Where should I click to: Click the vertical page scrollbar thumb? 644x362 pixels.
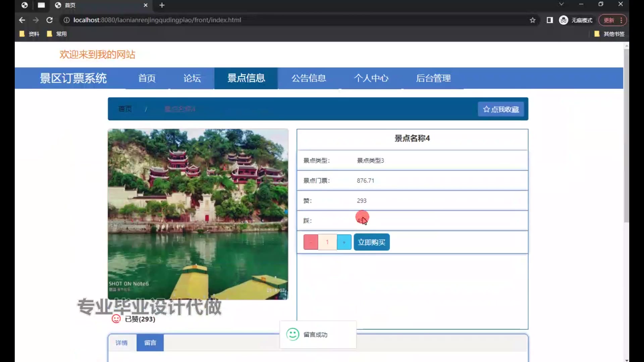click(x=626, y=136)
